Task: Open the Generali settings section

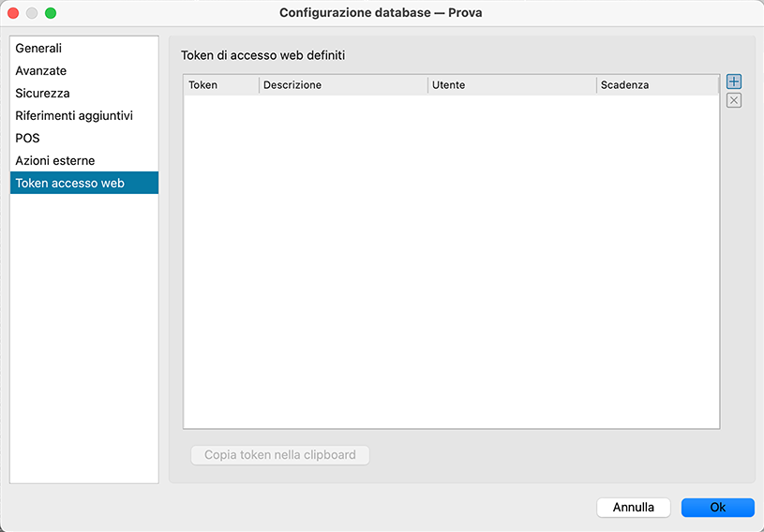Action: coord(39,49)
